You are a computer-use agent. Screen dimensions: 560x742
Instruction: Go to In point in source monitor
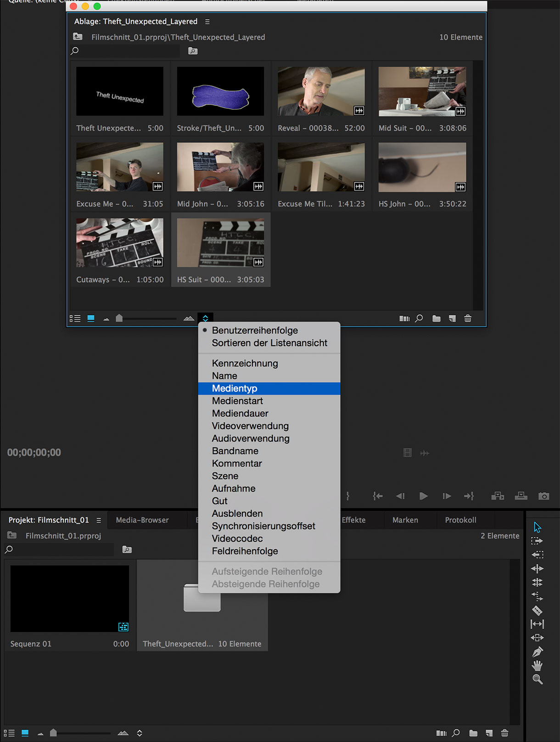pyautogui.click(x=377, y=496)
